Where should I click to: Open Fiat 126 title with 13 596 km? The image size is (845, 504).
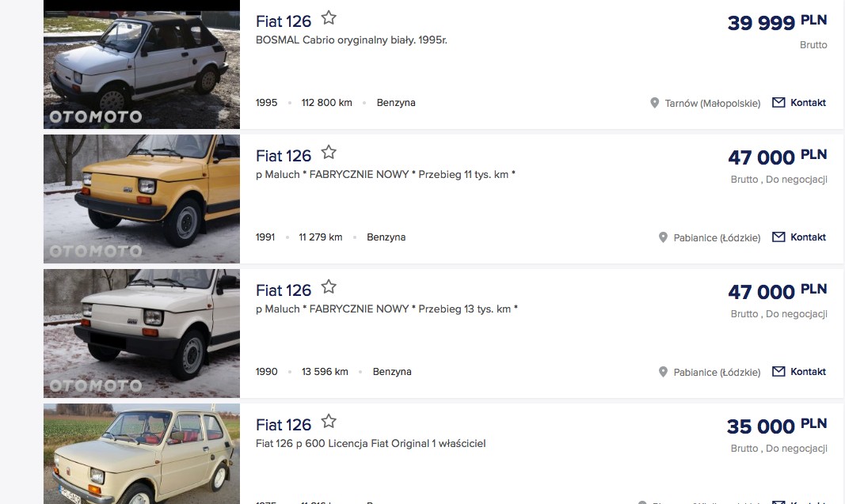click(x=284, y=291)
